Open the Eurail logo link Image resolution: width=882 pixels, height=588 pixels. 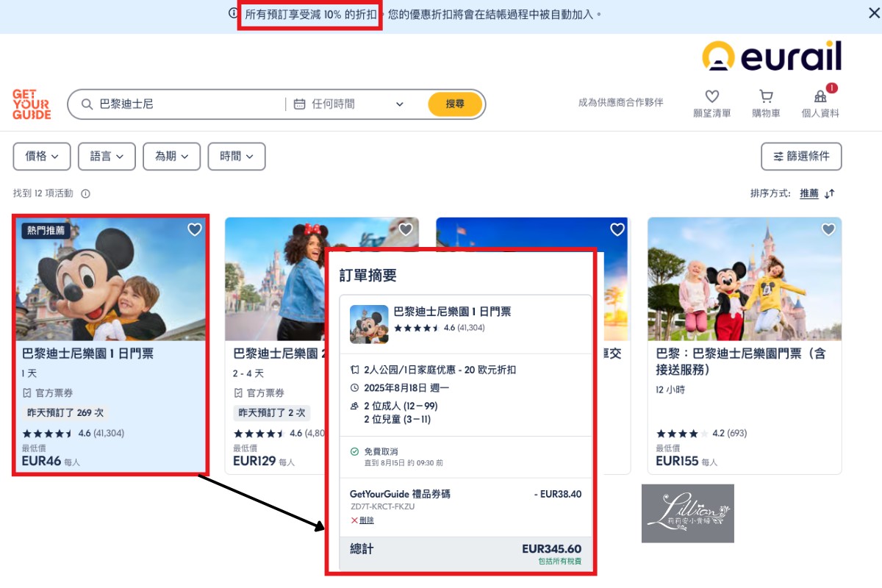tap(771, 57)
